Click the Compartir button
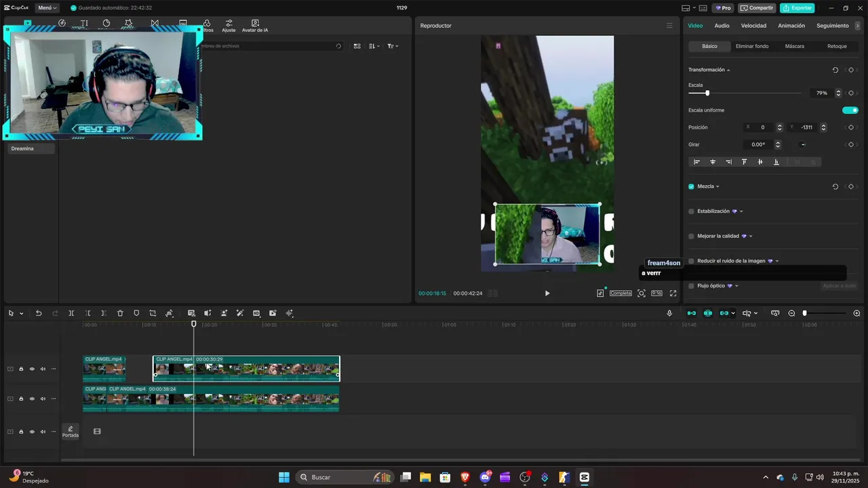 (x=757, y=8)
